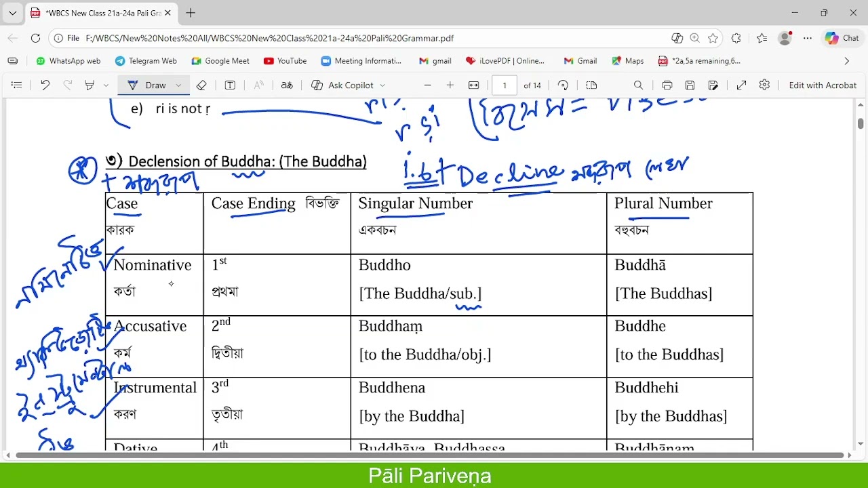868x488 pixels.
Task: Switch the page view layout
Action: (591, 85)
